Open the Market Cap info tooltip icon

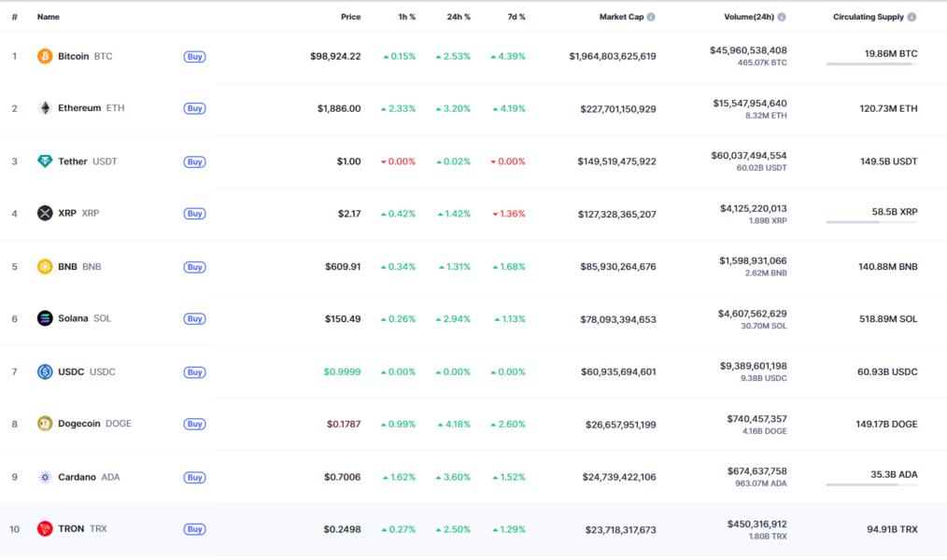click(651, 17)
